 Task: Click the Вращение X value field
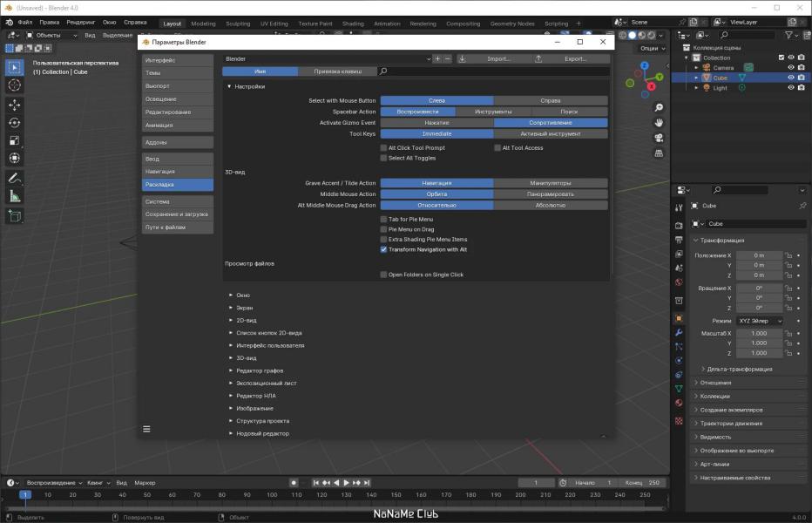pos(759,289)
